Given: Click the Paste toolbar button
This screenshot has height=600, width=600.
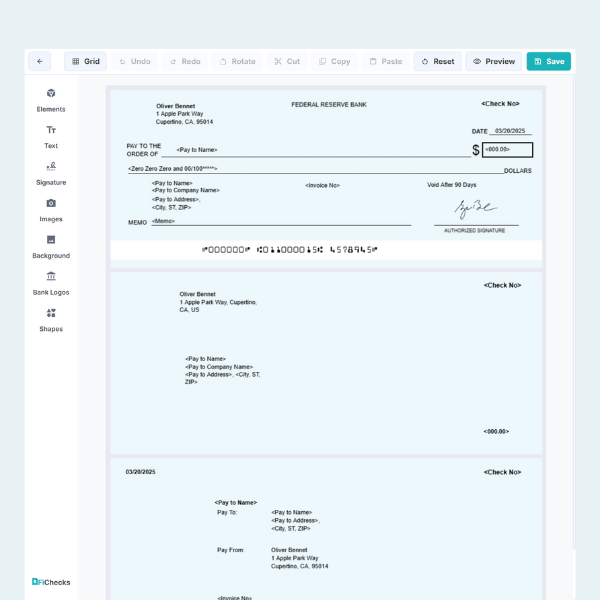Looking at the screenshot, I should [x=386, y=61].
